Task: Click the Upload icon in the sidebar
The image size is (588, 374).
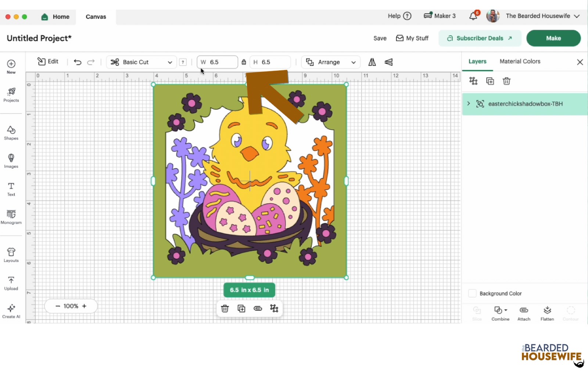Action: pos(11,282)
